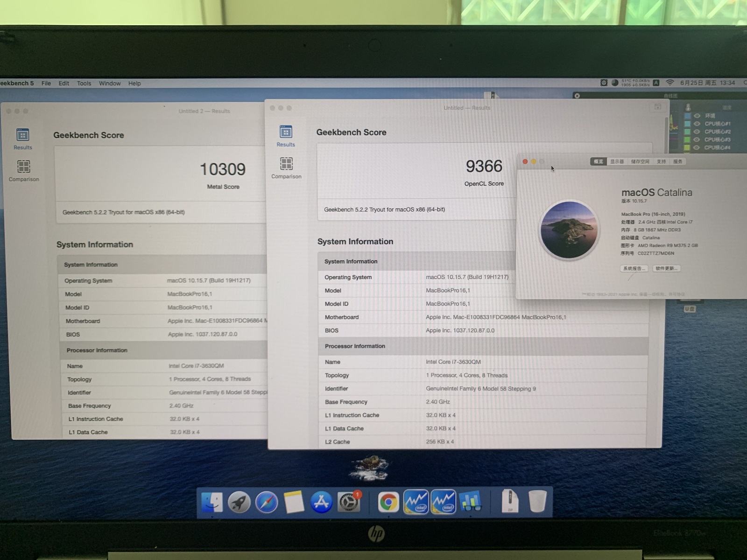This screenshot has height=560, width=747.
Task: Open Results view in Untitled 2 window
Action: [23, 139]
